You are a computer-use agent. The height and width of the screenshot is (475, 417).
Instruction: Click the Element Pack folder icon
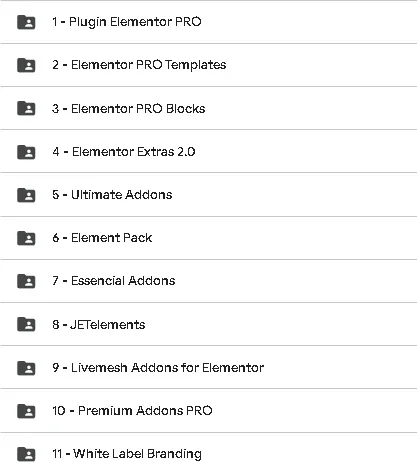pos(26,238)
